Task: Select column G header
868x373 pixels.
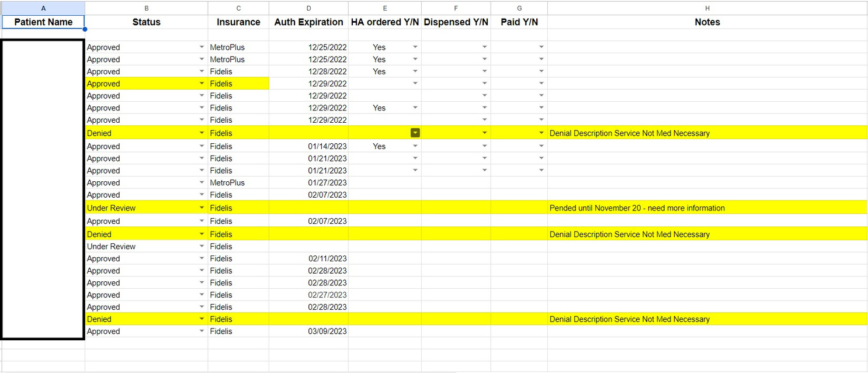Action: pyautogui.click(x=519, y=8)
